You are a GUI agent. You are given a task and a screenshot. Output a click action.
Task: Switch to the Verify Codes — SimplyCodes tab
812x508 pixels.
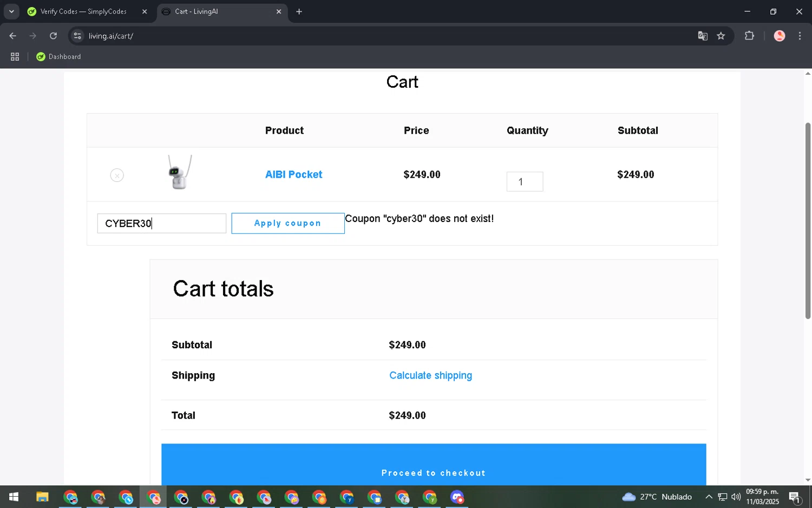84,11
